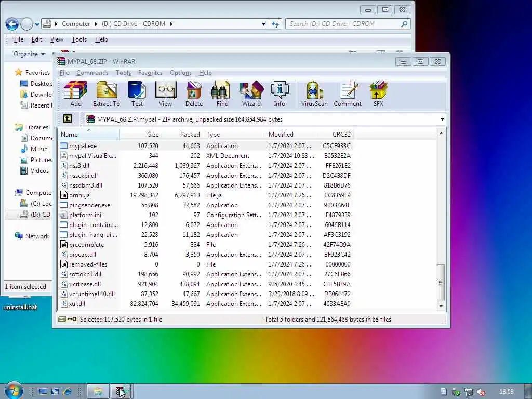The width and height of the screenshot is (532, 399).
Task: Select the nss3.dll row
Action: [206, 166]
